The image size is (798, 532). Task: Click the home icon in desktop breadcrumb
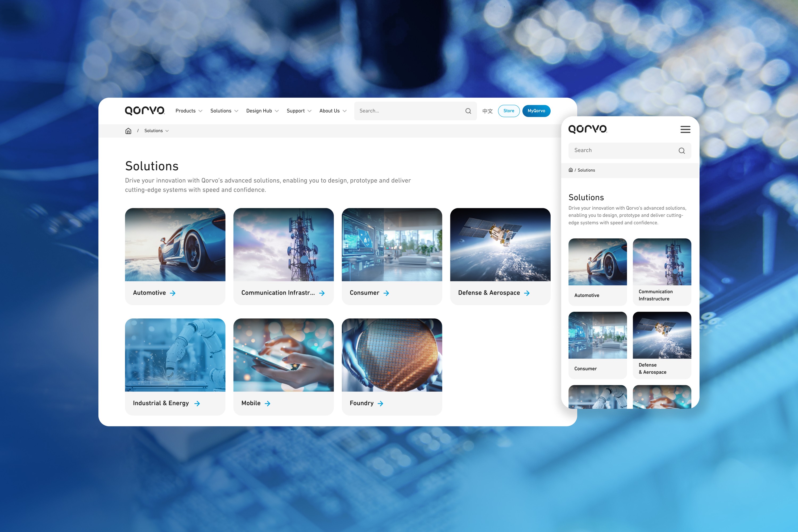pos(128,131)
